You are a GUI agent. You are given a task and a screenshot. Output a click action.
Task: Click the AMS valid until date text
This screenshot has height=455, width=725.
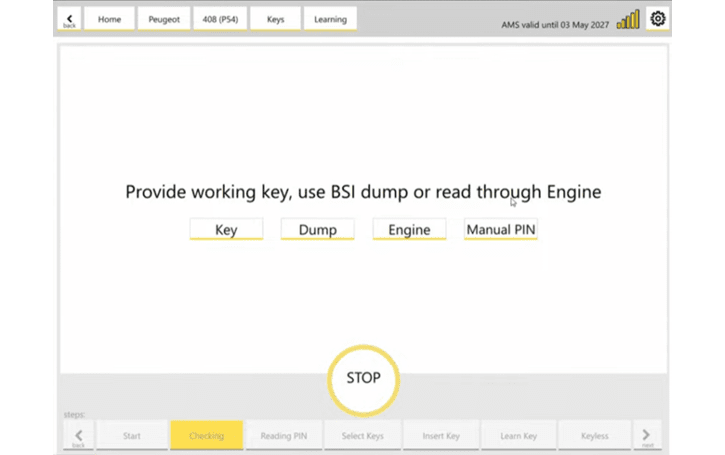555,24
